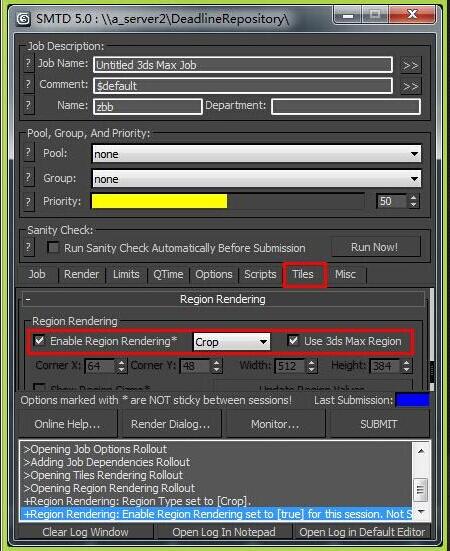
Task: Click the blue Last Submission color indicator
Action: pyautogui.click(x=412, y=400)
